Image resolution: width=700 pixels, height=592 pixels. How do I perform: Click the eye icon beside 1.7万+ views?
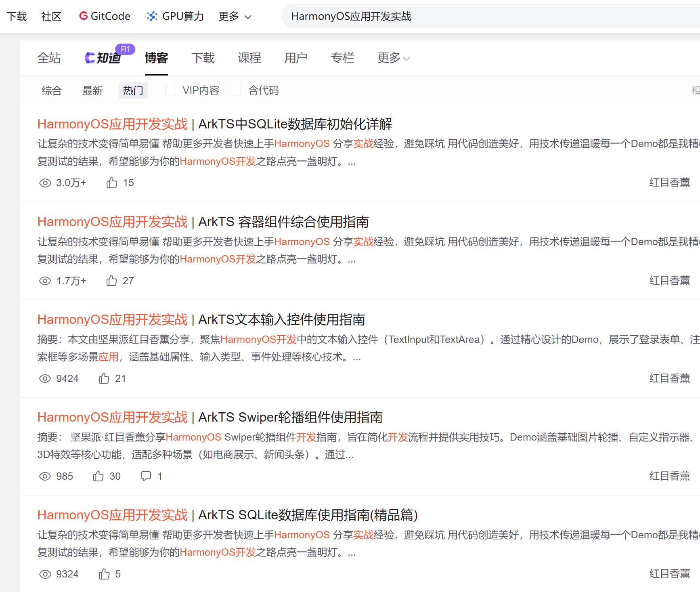click(45, 281)
